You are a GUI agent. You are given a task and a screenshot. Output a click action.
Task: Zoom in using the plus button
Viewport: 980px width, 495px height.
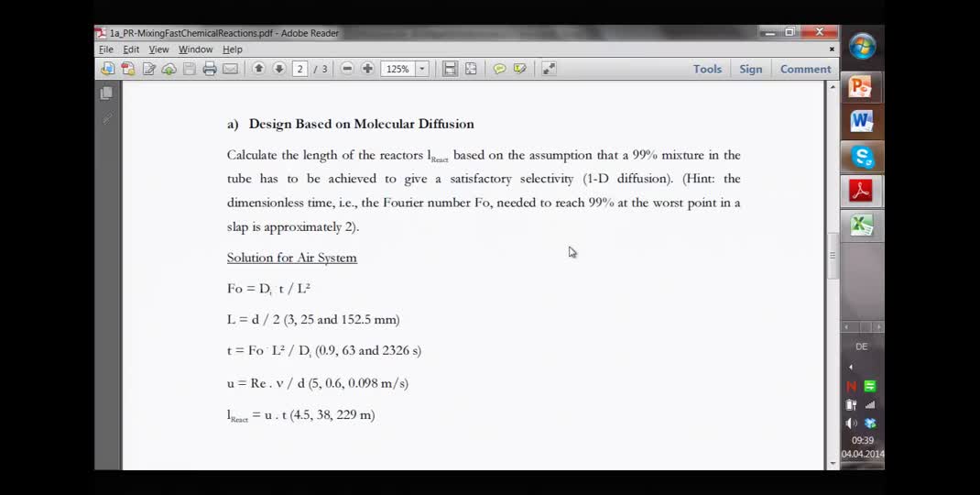tap(367, 69)
